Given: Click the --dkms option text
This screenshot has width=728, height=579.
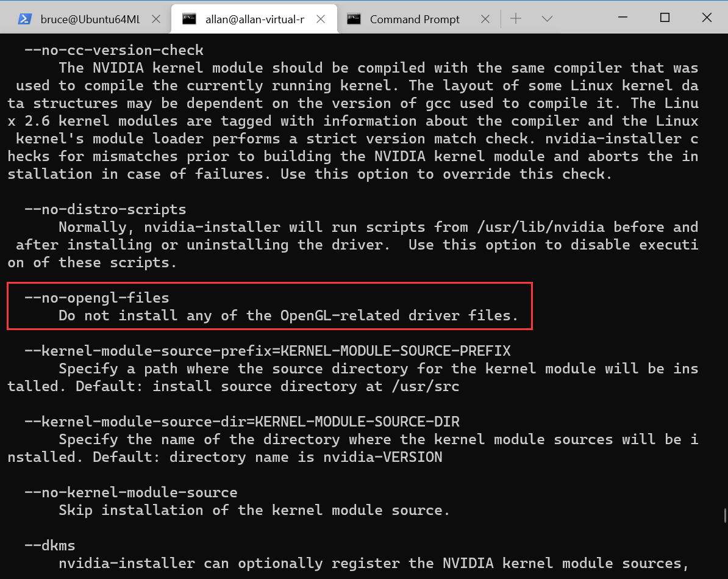Looking at the screenshot, I should coord(49,545).
